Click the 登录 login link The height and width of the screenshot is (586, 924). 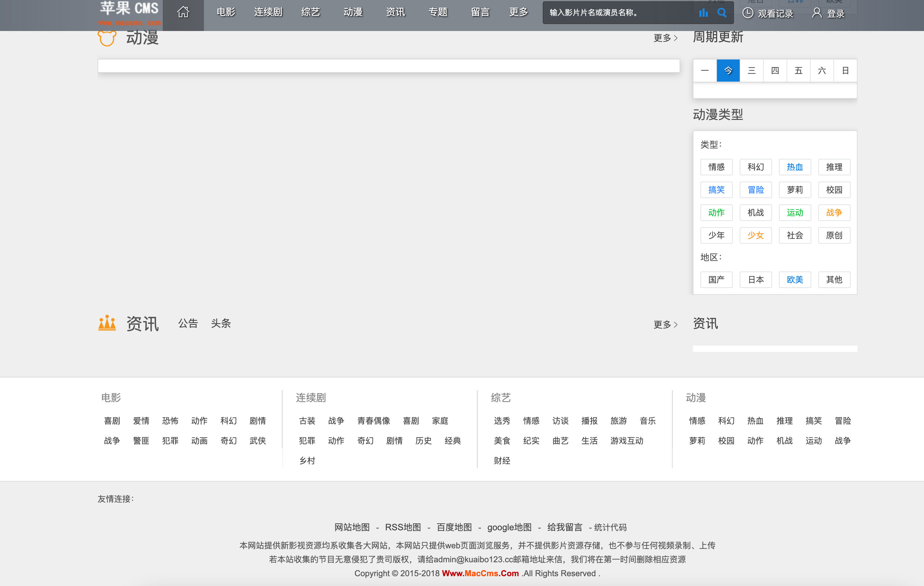tap(835, 13)
